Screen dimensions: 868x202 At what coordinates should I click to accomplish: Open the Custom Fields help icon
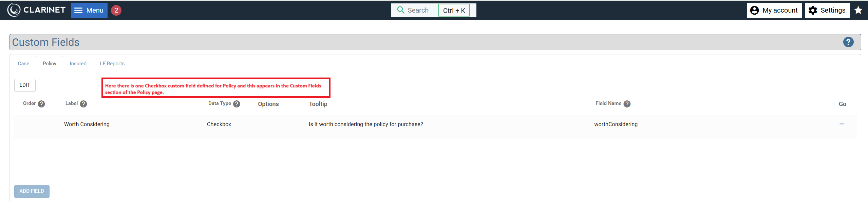pyautogui.click(x=848, y=42)
